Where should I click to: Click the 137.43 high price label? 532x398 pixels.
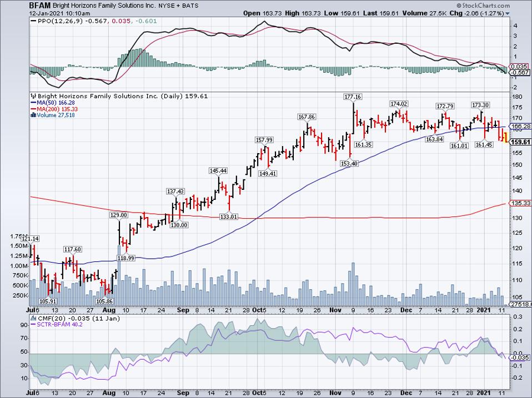pyautogui.click(x=175, y=192)
